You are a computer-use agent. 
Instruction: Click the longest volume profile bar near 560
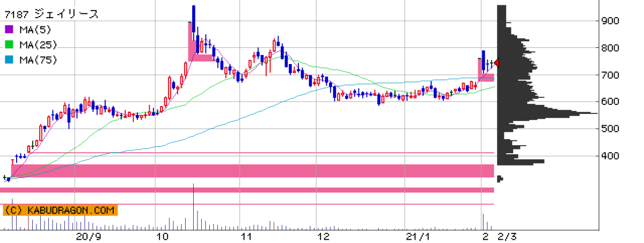(547, 113)
